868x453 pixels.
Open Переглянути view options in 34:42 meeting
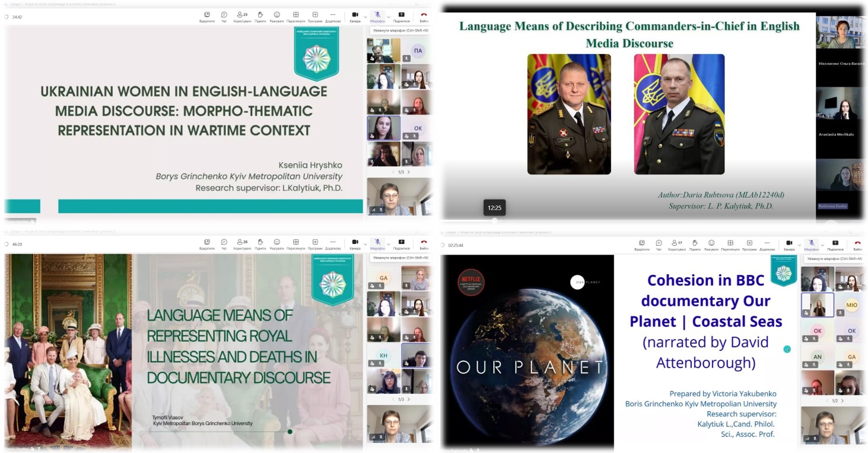coord(295,17)
